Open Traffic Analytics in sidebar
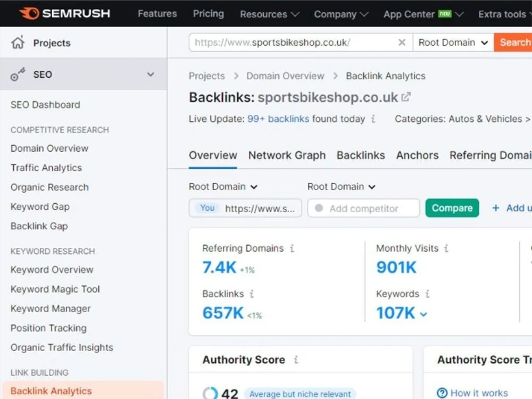The height and width of the screenshot is (399, 532). (x=46, y=168)
